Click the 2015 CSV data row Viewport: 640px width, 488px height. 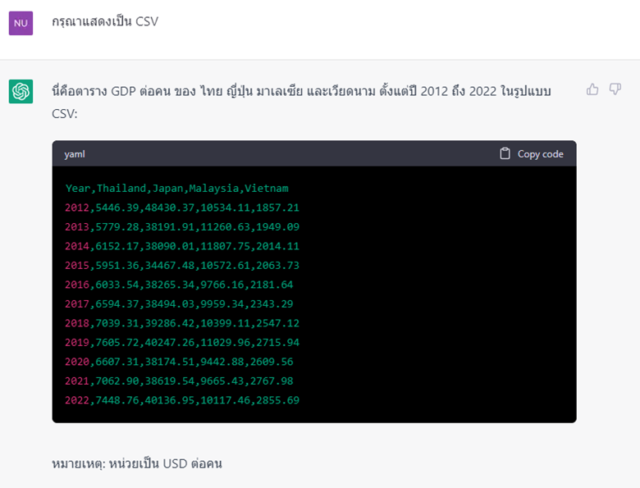182,265
